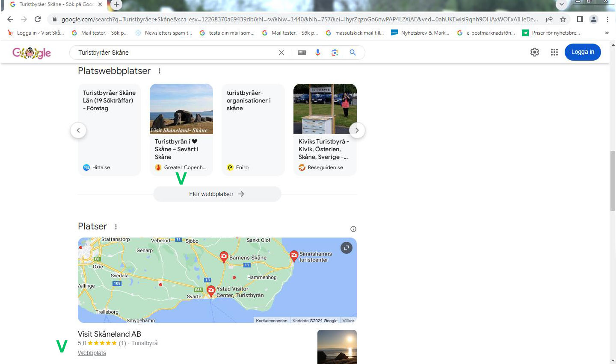This screenshot has width=616, height=364.
Task: Open Google quick settings gear
Action: 535,52
